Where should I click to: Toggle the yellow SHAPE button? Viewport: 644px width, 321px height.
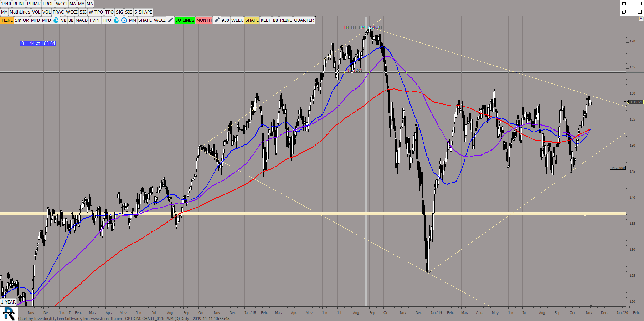[x=252, y=20]
